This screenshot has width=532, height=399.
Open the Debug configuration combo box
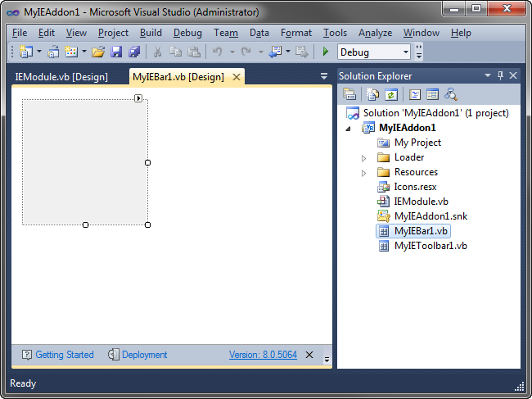tap(374, 52)
